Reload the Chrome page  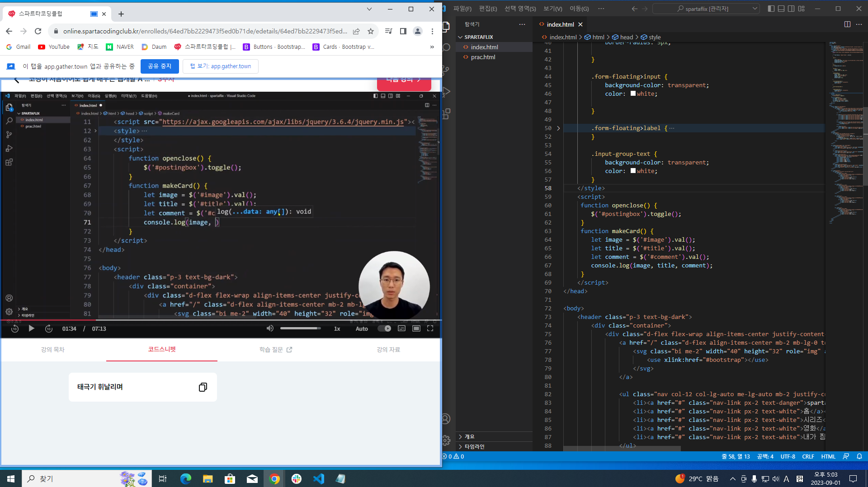(x=38, y=31)
